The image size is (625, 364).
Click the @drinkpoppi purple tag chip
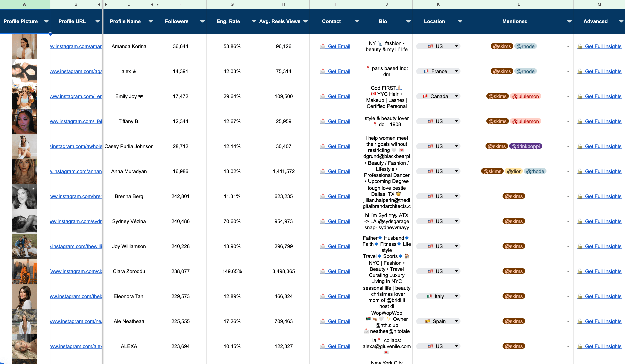tap(525, 146)
